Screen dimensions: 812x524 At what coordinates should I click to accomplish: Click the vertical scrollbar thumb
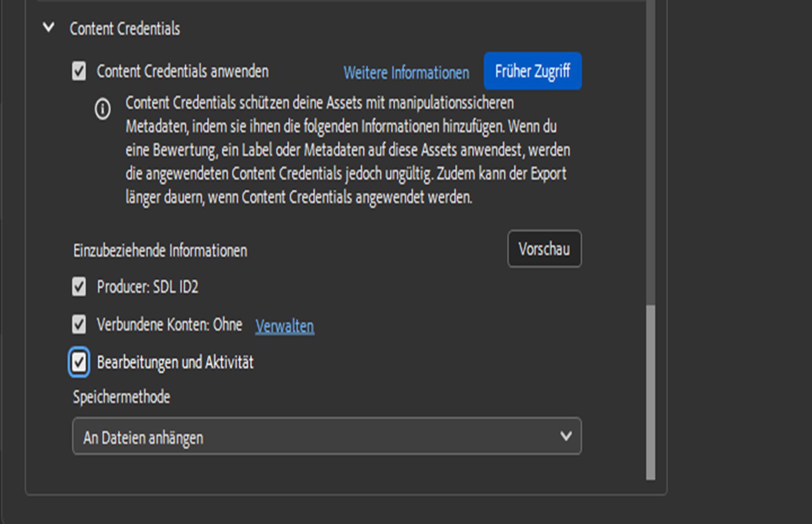coord(651,392)
